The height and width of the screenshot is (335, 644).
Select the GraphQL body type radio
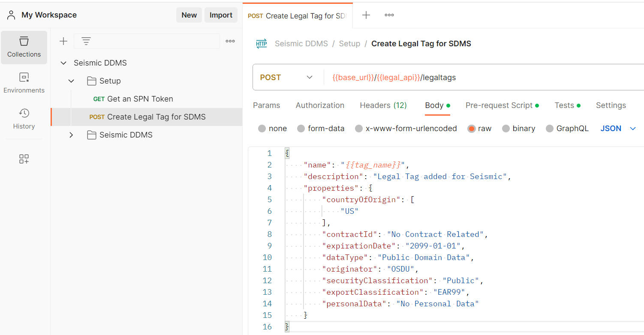click(x=550, y=129)
